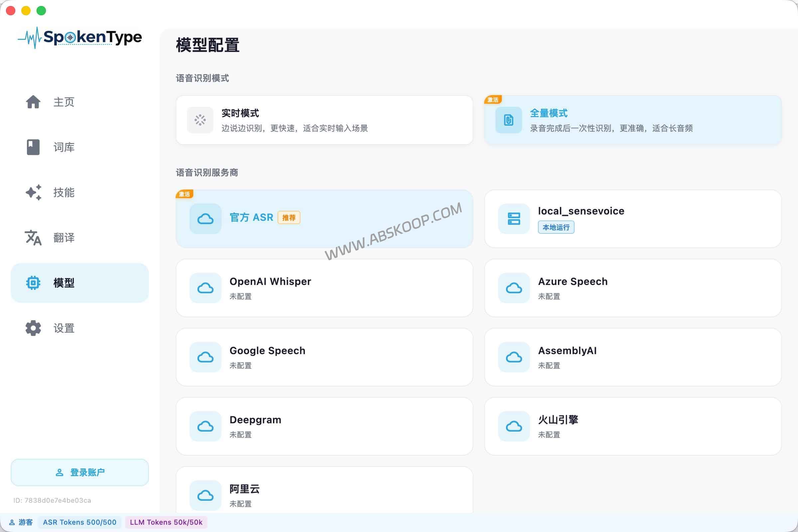798x532 pixels.
Task: Select the recommended 官方 ASR provider
Action: 324,219
